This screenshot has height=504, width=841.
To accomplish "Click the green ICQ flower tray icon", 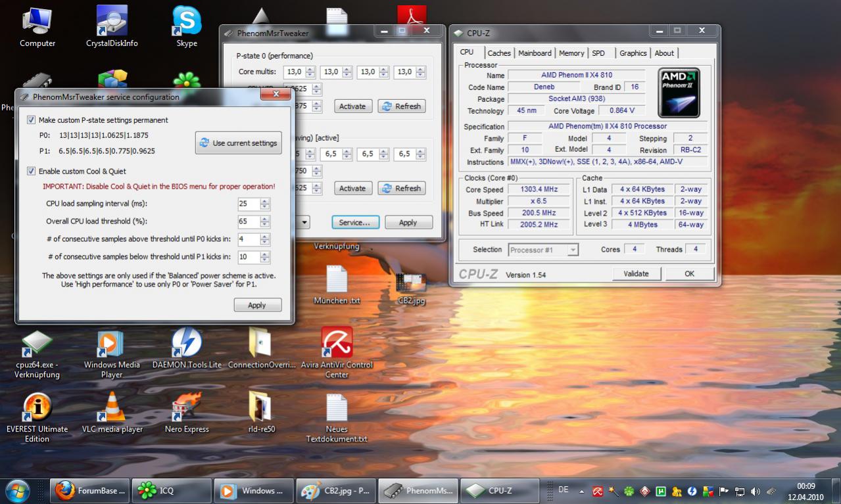I will [x=629, y=492].
